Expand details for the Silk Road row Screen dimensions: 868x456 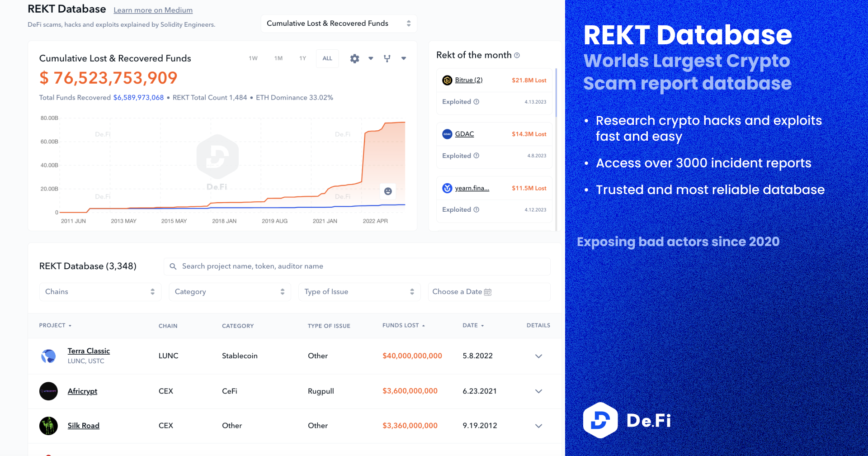tap(538, 426)
